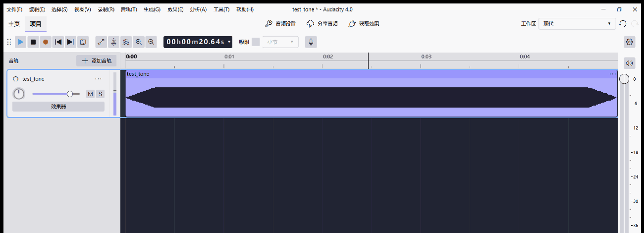Viewport: 644px width, 233px height.
Task: Open the 文件(F) menu
Action: tap(14, 9)
